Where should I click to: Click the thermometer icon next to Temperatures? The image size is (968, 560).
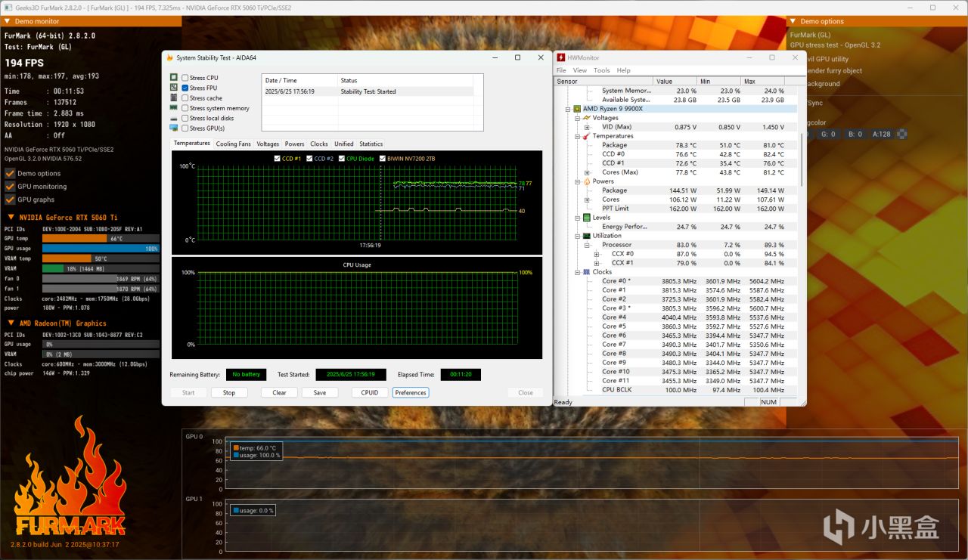click(586, 136)
